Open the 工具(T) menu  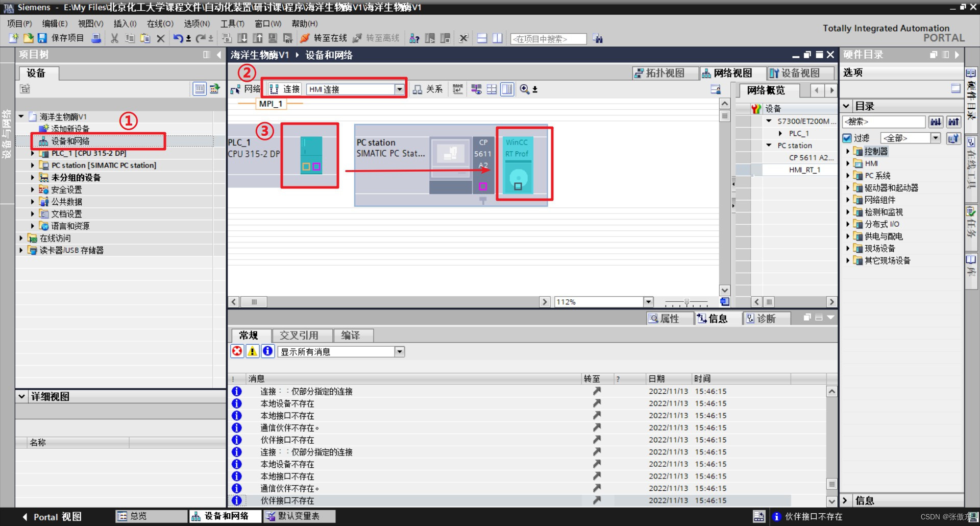tap(232, 23)
